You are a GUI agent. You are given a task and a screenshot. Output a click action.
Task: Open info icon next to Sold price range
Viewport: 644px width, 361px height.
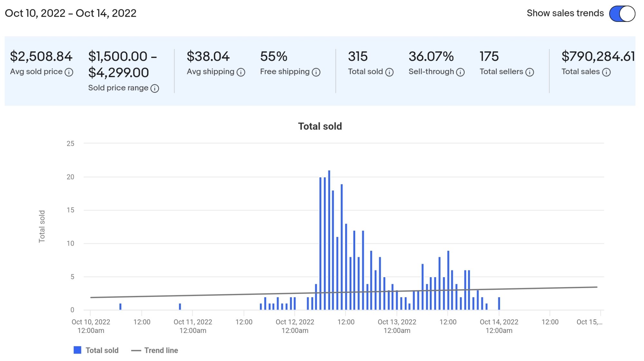point(155,88)
